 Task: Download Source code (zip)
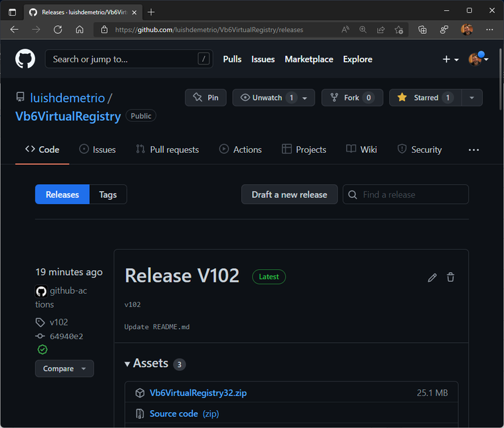(184, 413)
